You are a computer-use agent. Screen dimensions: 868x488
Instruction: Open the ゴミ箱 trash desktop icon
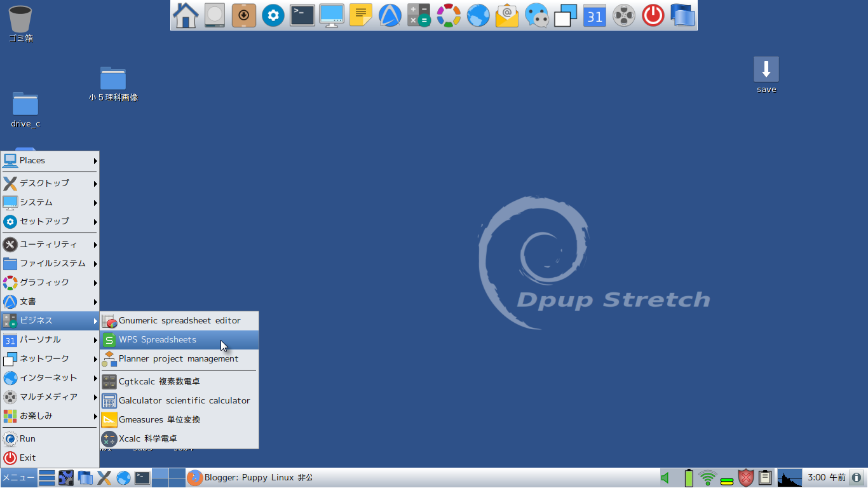click(21, 24)
